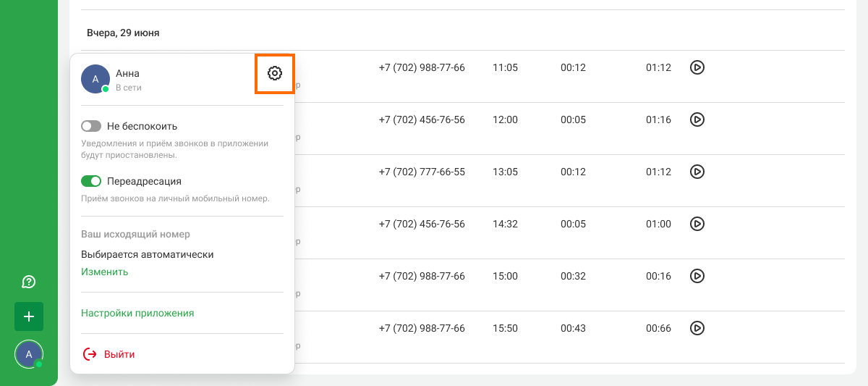This screenshot has height=386, width=868.
Task: Play the 13:05 call recording
Action: click(697, 172)
